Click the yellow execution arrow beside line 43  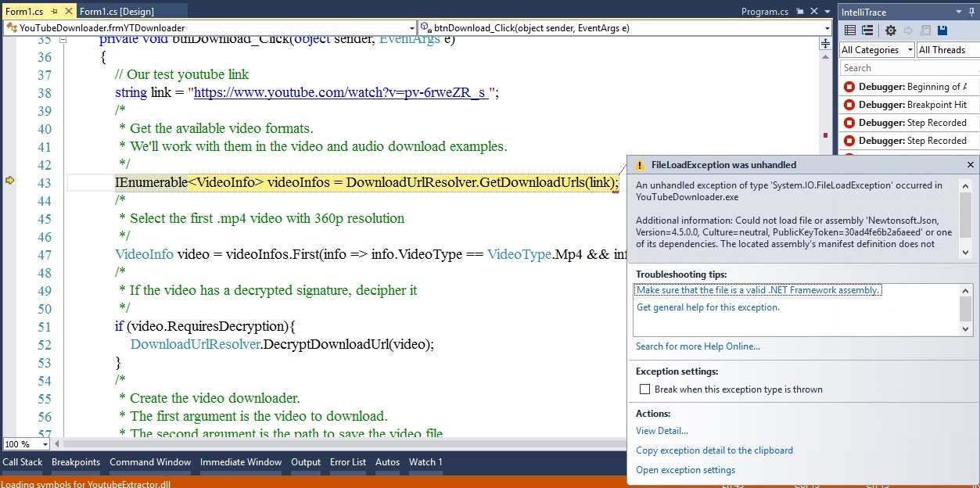tap(10, 181)
